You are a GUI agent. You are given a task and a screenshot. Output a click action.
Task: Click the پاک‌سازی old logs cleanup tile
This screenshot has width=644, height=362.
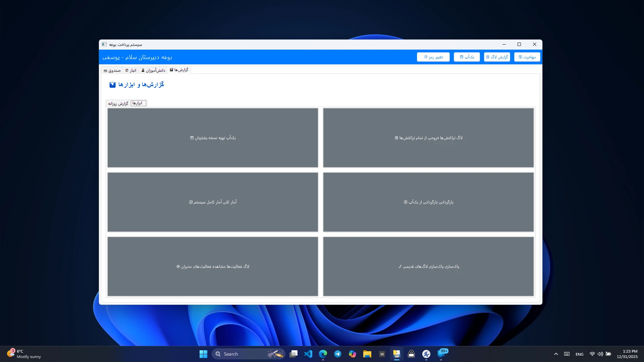click(x=428, y=266)
